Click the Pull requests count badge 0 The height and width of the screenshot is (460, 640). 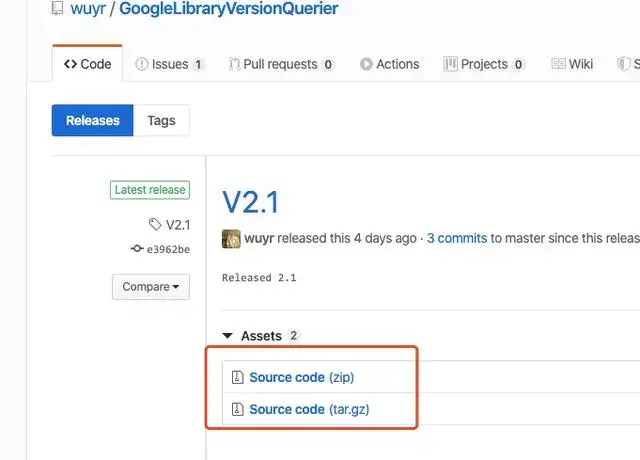pos(328,64)
